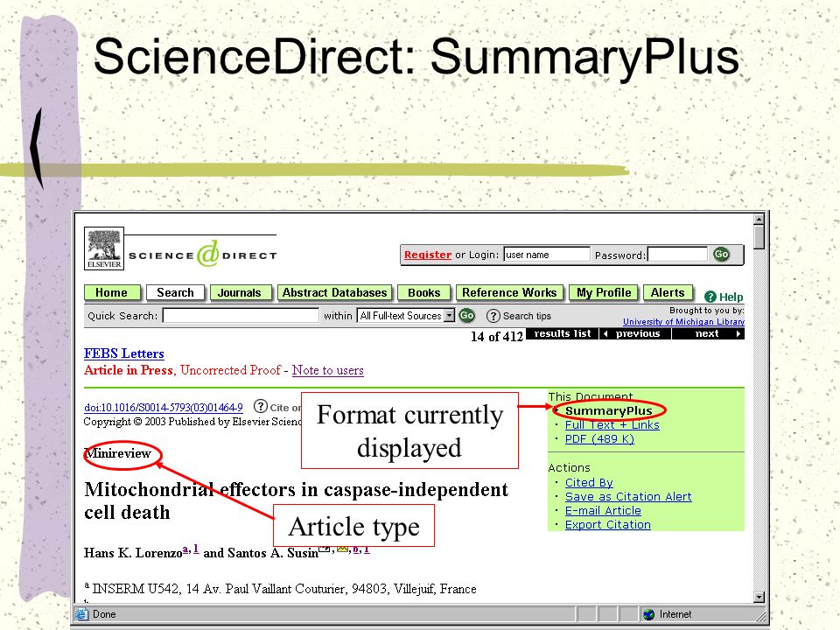840x630 pixels.
Task: Click the scrollbar up arrow
Action: pos(759,219)
